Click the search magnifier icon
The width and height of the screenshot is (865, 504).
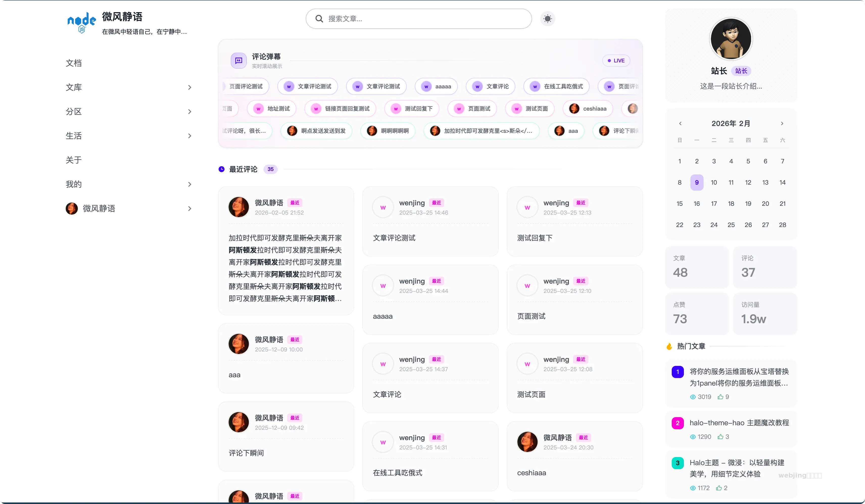coord(319,18)
